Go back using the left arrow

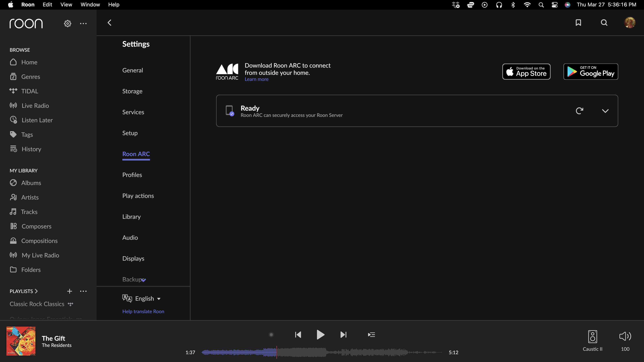pyautogui.click(x=109, y=23)
